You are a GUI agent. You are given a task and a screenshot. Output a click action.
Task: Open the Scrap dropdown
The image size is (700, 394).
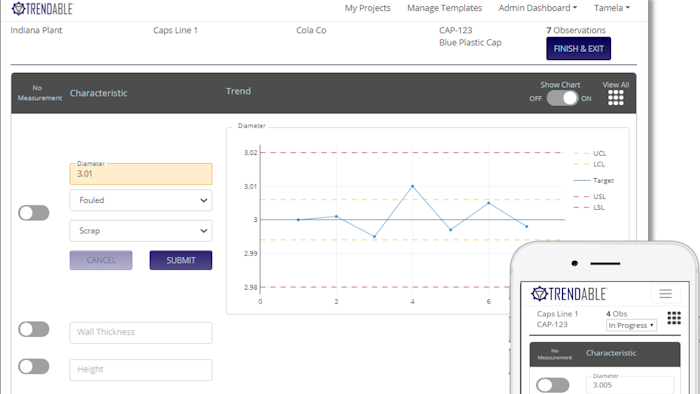[x=141, y=231]
